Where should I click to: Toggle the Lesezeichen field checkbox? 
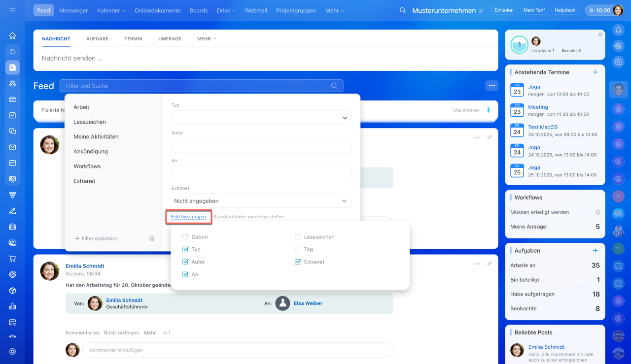tap(298, 237)
